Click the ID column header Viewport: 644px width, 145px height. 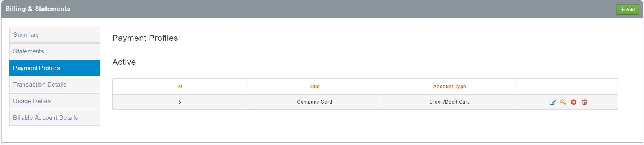(180, 87)
